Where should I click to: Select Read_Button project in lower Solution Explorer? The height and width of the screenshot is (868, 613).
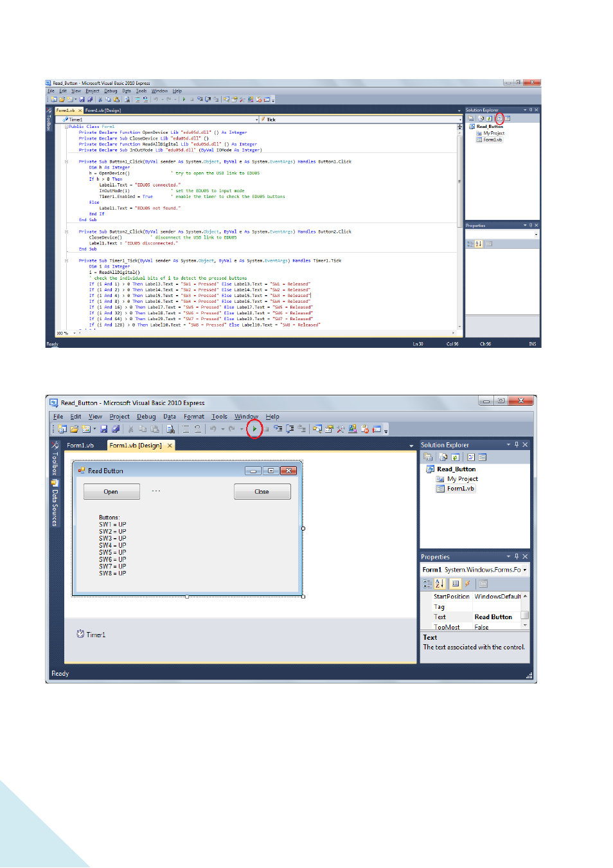pyautogui.click(x=451, y=469)
